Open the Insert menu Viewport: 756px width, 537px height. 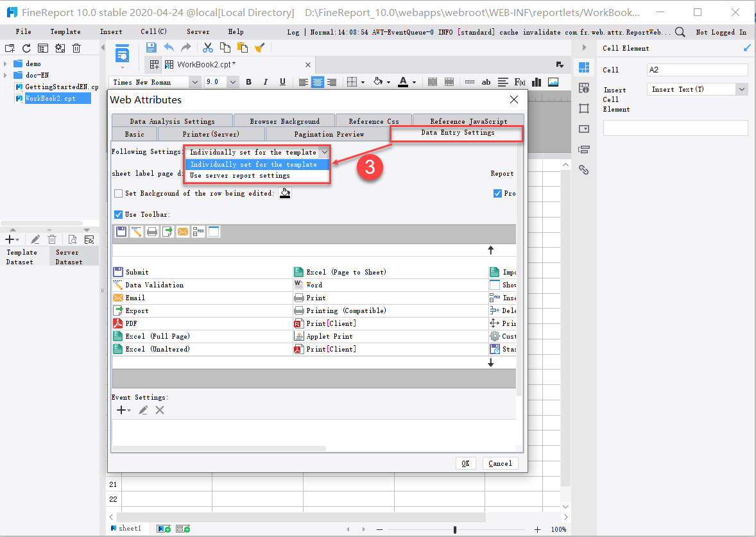coord(111,31)
